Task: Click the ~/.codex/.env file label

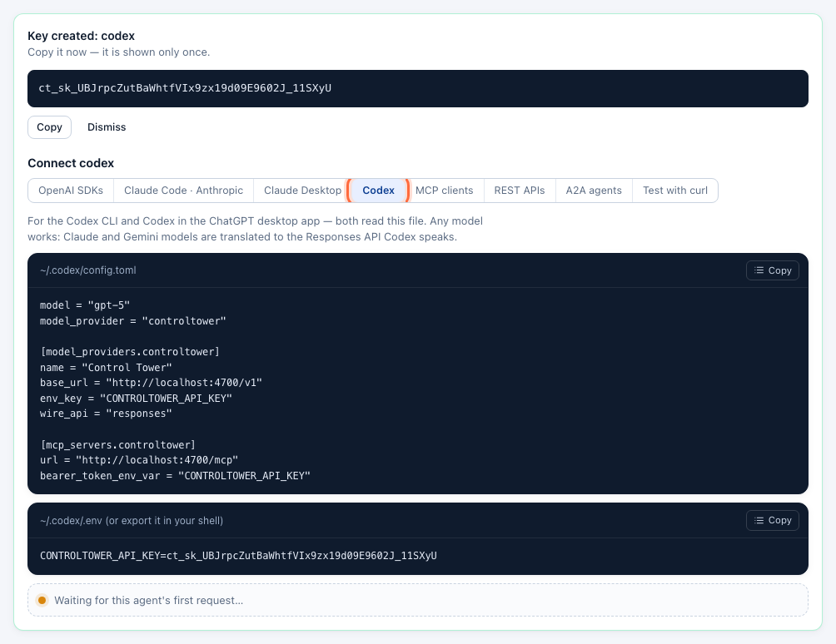Action: tap(132, 521)
